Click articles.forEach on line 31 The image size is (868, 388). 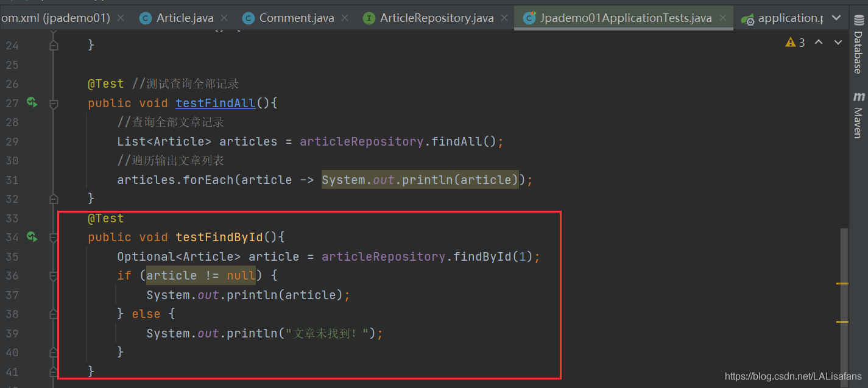[x=175, y=180]
